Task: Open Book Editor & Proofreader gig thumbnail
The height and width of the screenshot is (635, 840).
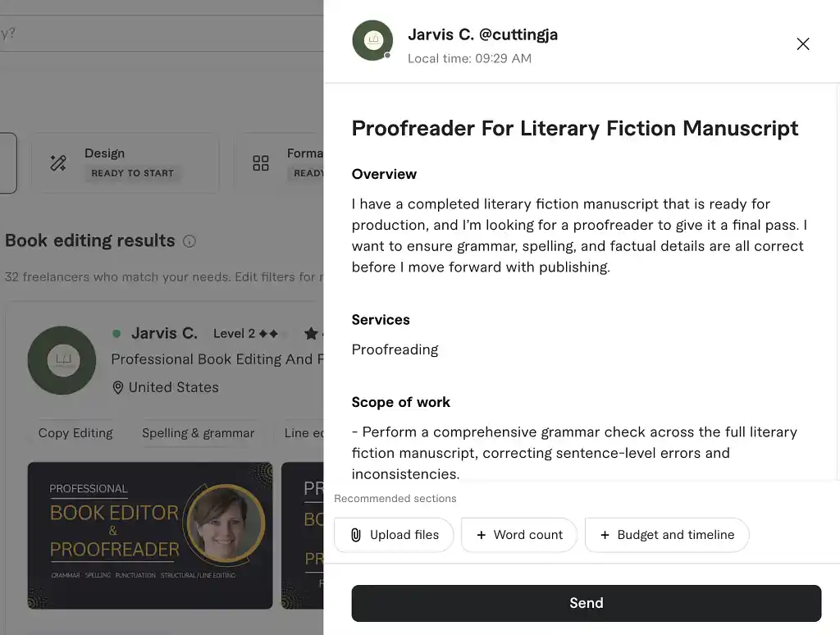Action: coord(150,535)
